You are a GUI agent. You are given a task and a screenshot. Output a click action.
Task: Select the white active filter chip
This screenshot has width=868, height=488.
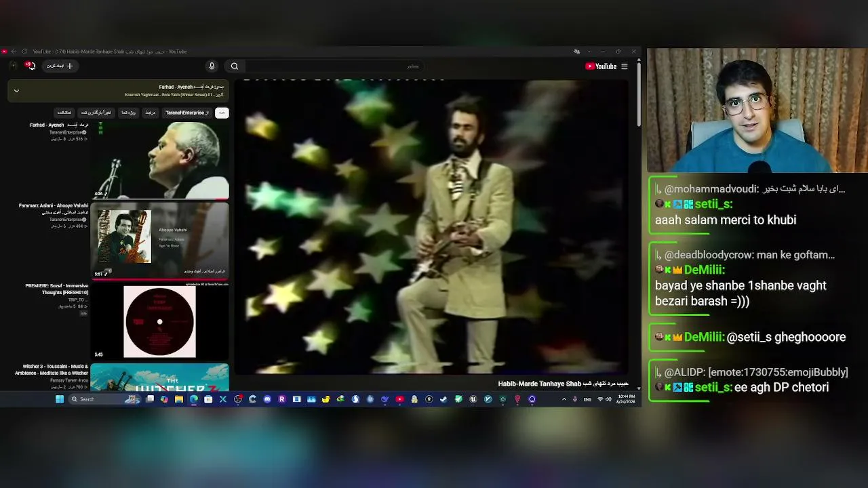point(222,113)
